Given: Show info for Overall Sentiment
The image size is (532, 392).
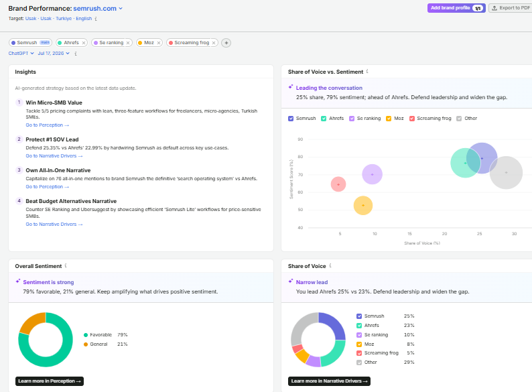Looking at the screenshot, I should pos(66,266).
